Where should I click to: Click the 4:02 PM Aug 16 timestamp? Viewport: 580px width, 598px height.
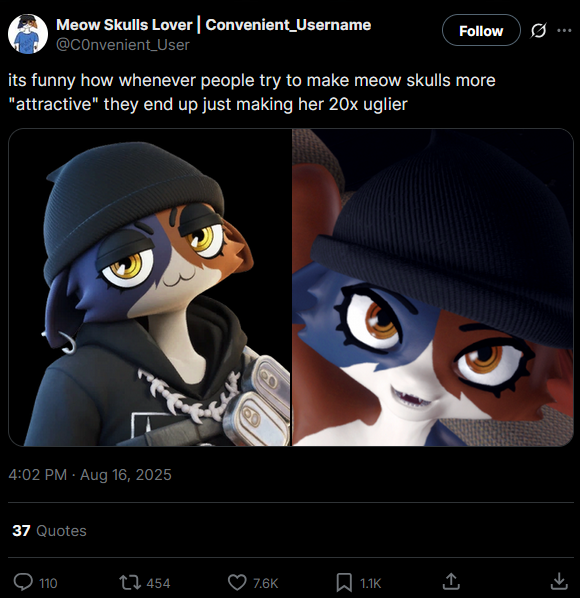[90, 475]
